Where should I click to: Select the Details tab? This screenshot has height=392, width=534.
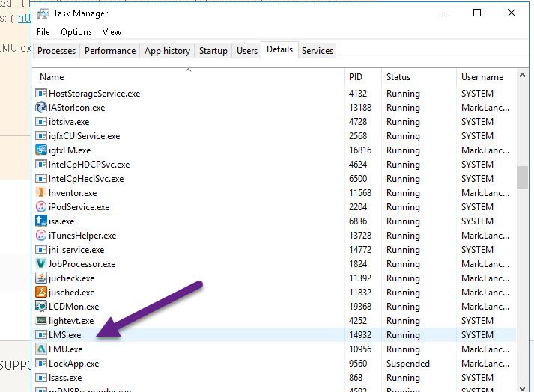click(x=279, y=49)
